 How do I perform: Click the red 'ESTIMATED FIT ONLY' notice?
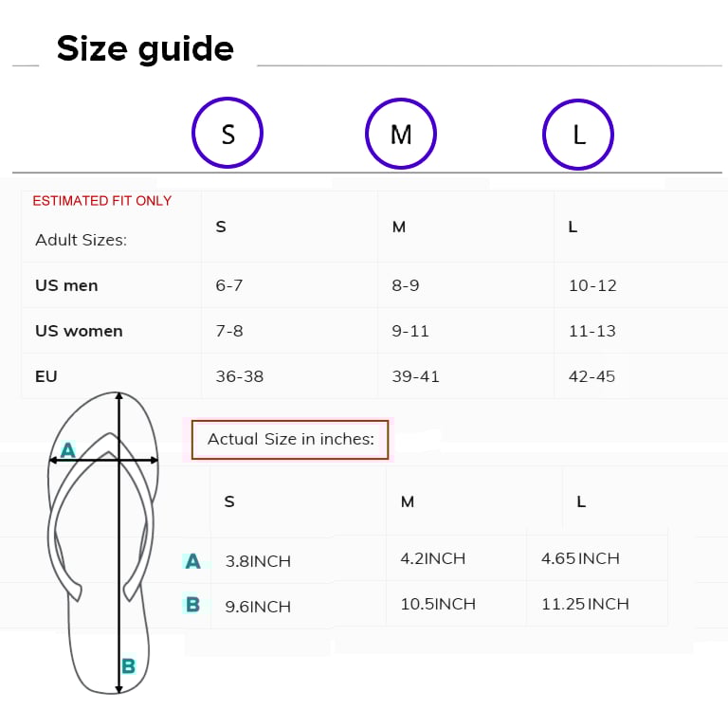pyautogui.click(x=102, y=201)
